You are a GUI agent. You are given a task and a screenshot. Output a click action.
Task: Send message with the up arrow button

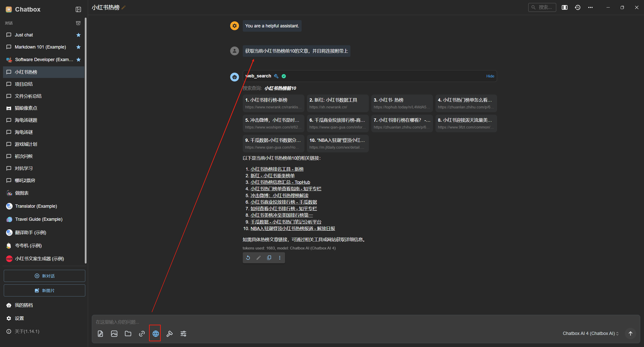tap(630, 333)
